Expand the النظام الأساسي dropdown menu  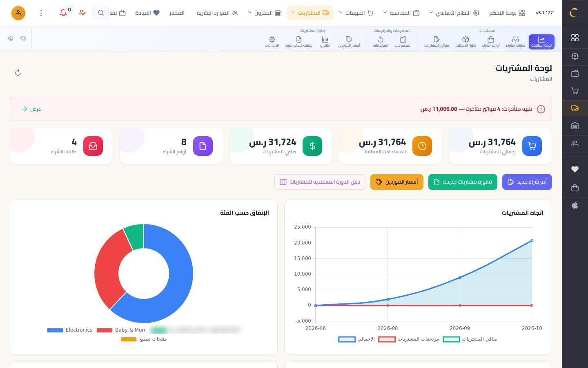(x=454, y=13)
